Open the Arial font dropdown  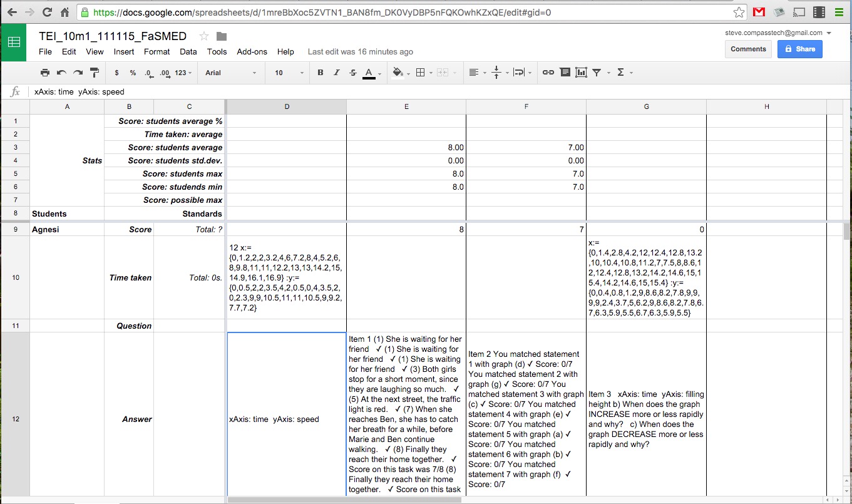[x=230, y=73]
